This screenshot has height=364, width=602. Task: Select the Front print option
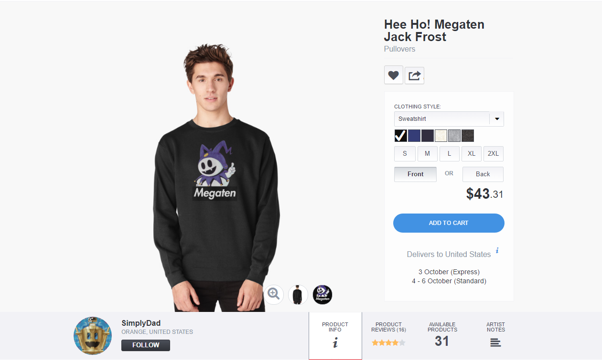[415, 174]
